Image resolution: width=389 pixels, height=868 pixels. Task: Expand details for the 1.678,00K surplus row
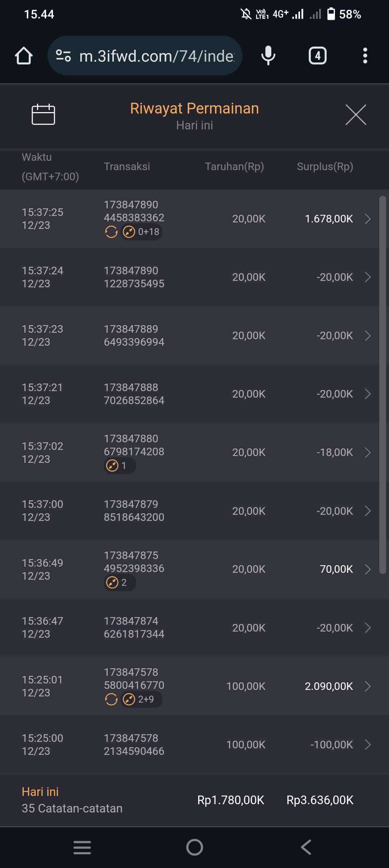[368, 219]
